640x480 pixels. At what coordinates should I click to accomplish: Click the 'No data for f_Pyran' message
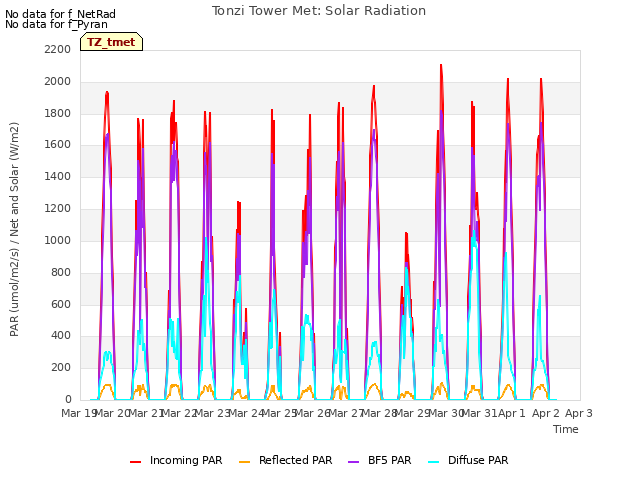point(56,24)
